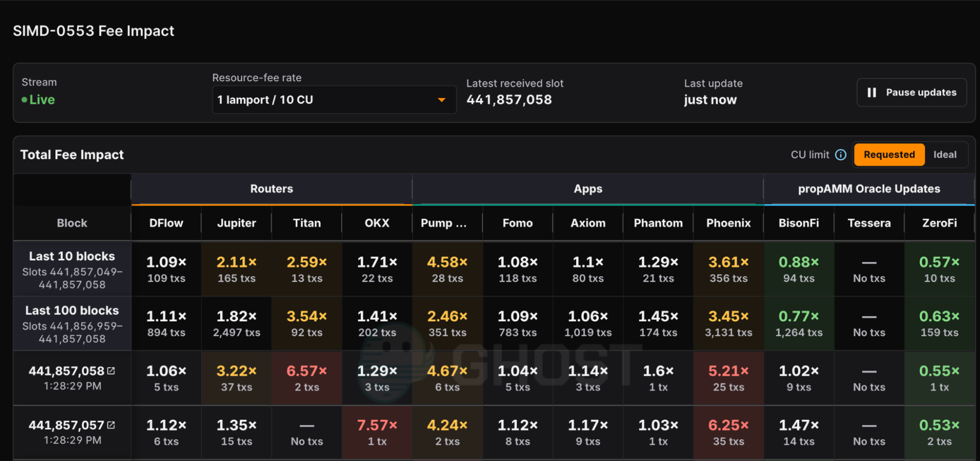Click the ZeroFi column header
This screenshot has width=980, height=461.
[939, 223]
